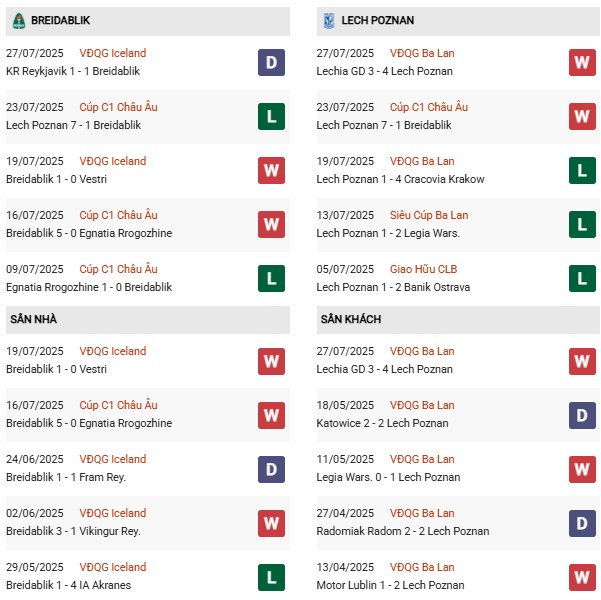The width and height of the screenshot is (601, 600).
Task: Click the L badge for IA Akranes match
Action: 270,576
